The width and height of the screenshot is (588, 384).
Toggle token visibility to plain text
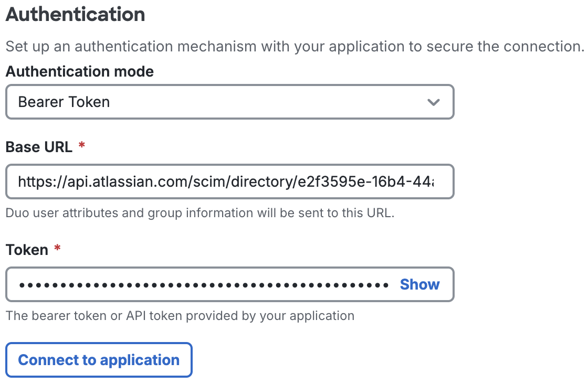click(x=419, y=284)
